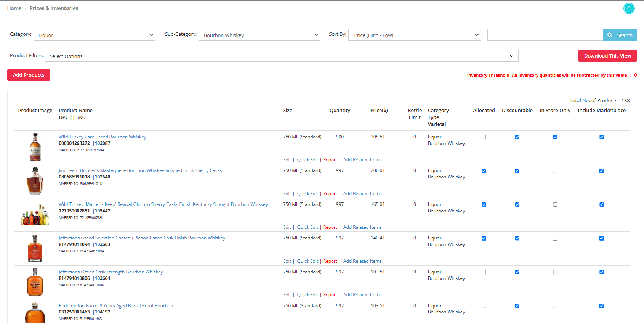
Task: Open the Category dropdown showing Liquor
Action: click(95, 35)
